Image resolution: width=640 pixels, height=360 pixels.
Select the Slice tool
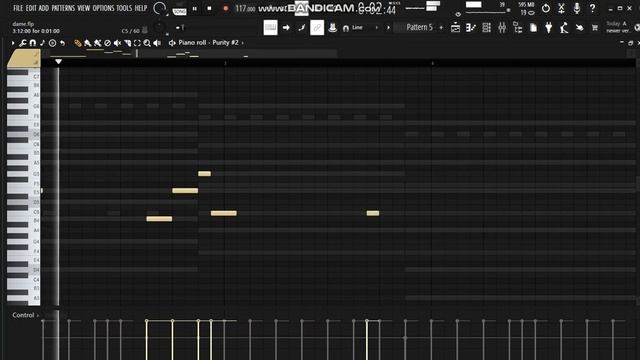[127, 43]
